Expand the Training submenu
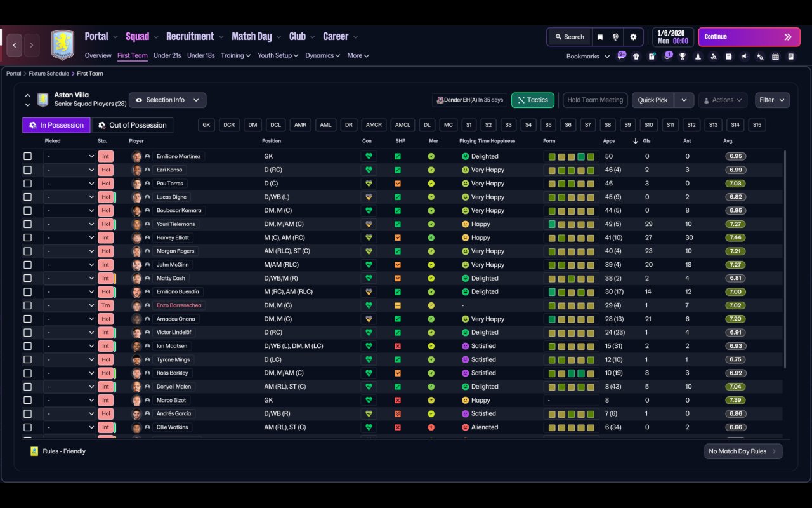The width and height of the screenshot is (812, 508). [235, 56]
